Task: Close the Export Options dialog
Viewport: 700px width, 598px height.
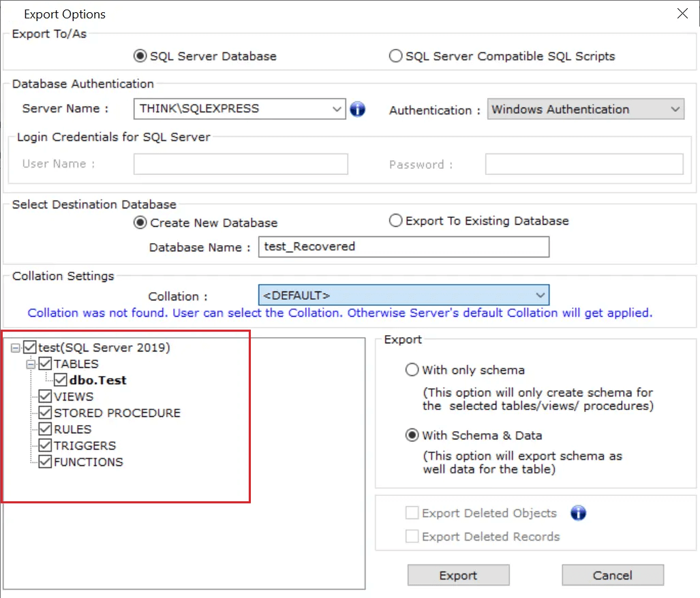Action: pyautogui.click(x=682, y=14)
